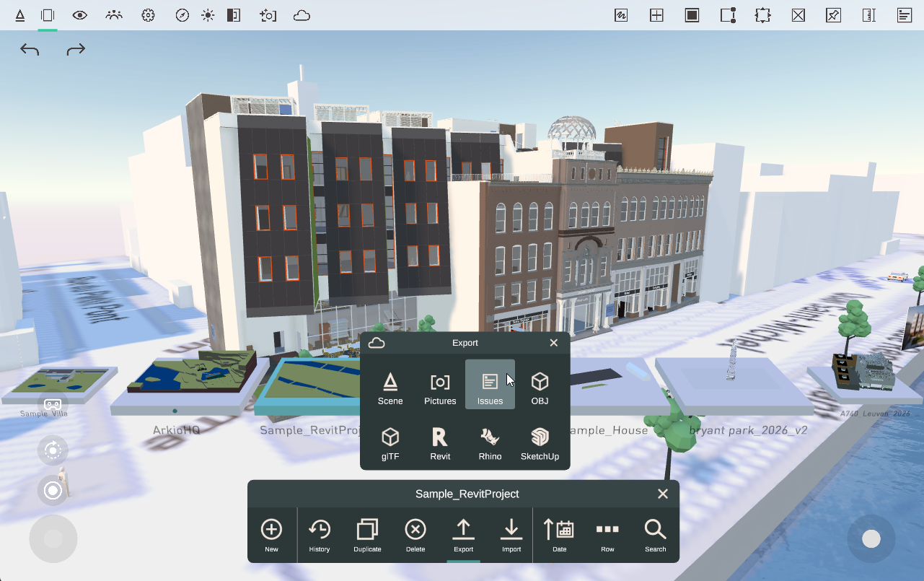
Task: Open History for Sample_RevitProject
Action: [x=320, y=535]
